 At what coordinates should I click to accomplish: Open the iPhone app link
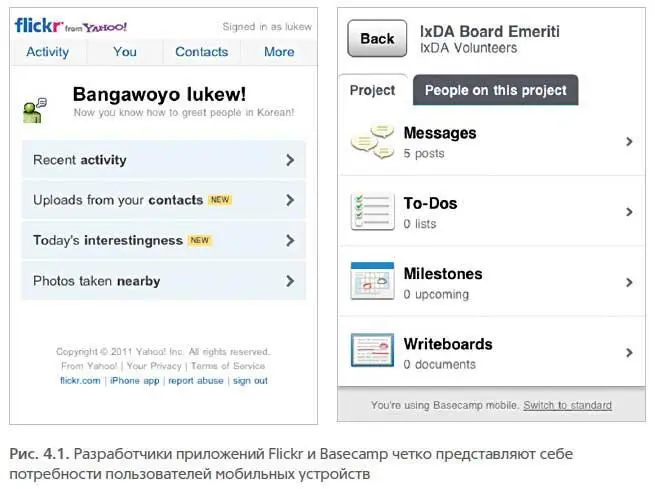coord(134,381)
